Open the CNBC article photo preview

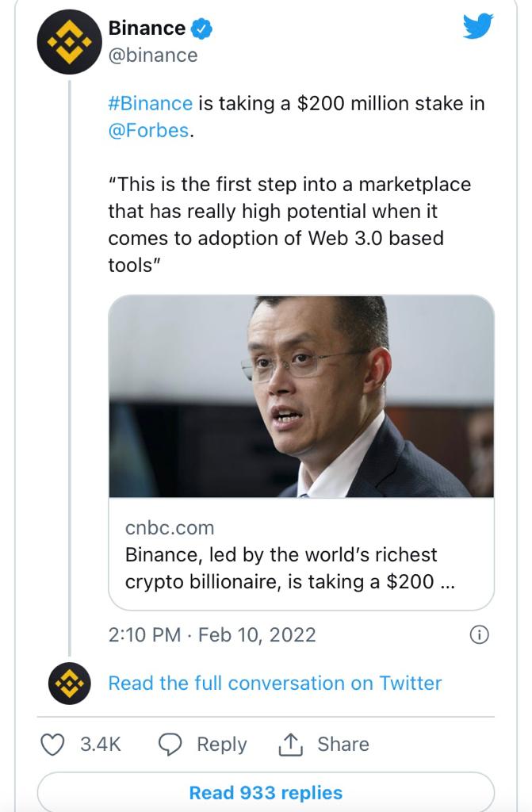pyautogui.click(x=301, y=396)
